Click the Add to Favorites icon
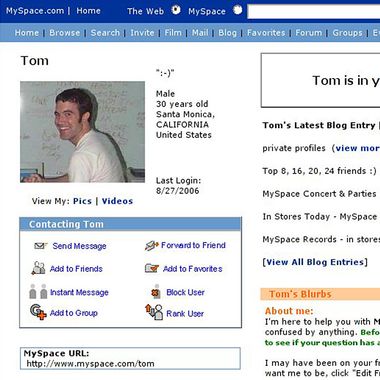The width and height of the screenshot is (380, 380). 152,268
